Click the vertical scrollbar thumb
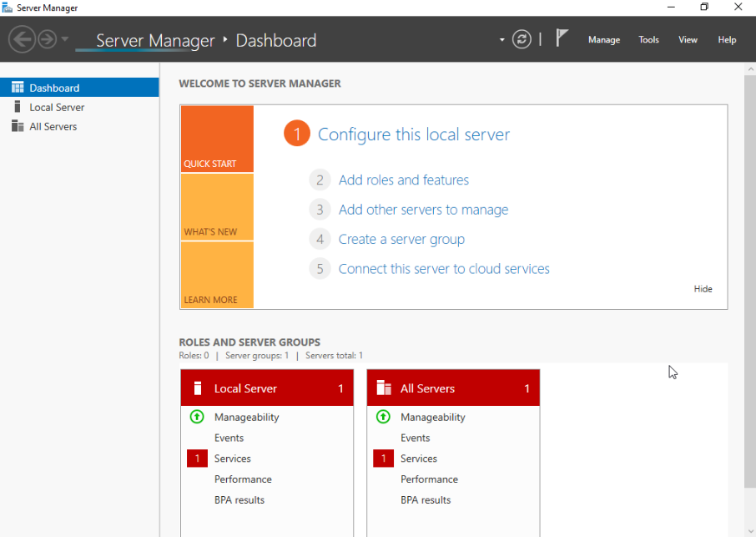The height and width of the screenshot is (537, 756). [750, 281]
